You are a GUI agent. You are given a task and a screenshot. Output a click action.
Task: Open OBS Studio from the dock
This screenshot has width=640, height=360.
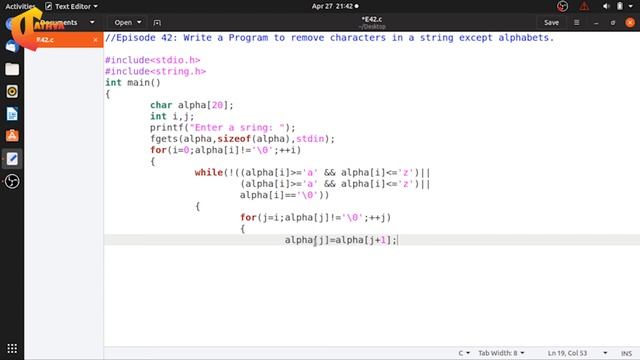[x=12, y=181]
